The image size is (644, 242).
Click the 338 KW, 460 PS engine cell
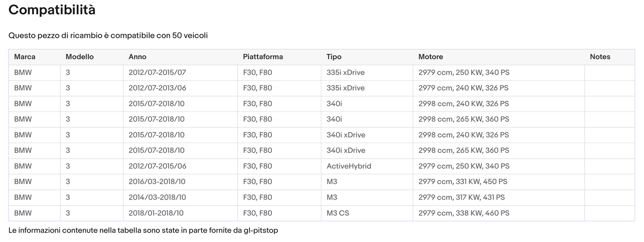coord(464,213)
